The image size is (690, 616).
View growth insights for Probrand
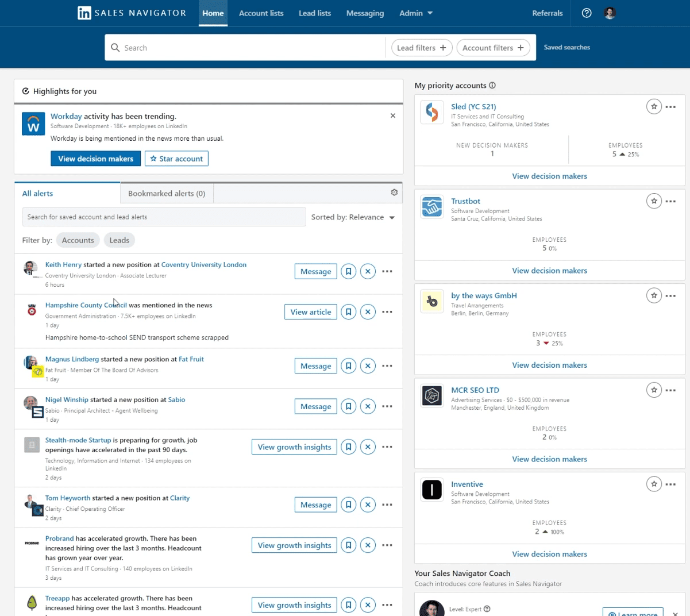coord(294,545)
